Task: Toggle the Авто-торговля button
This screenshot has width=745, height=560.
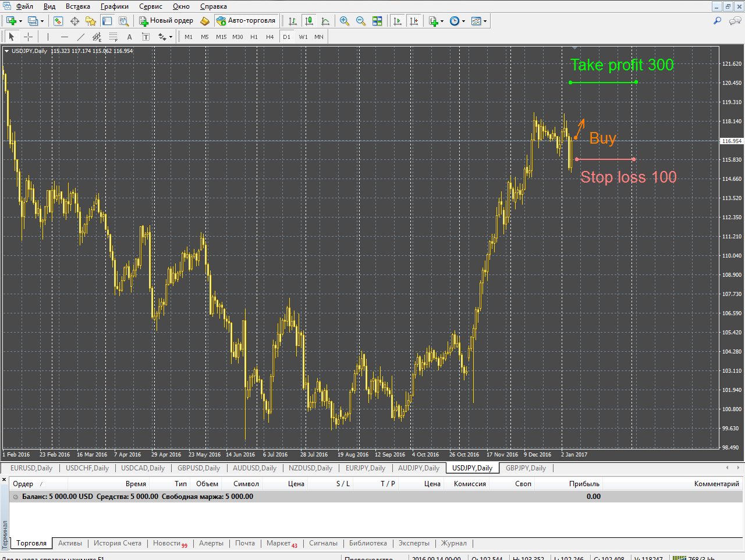Action: click(x=246, y=21)
